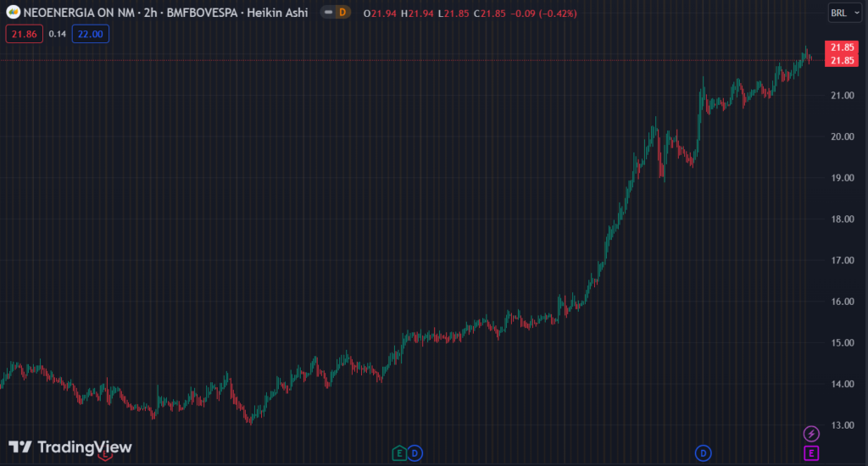Click the green E earnings marker
The image size is (868, 466).
(399, 453)
